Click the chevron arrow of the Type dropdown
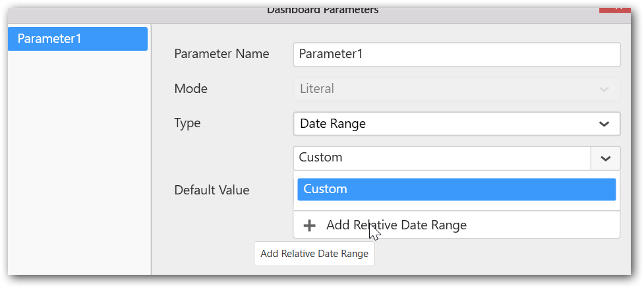The height and width of the screenshot is (288, 644). 604,123
